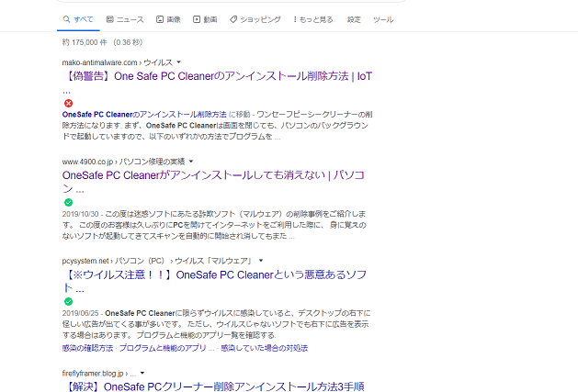The height and width of the screenshot is (392, 578).
Task: Click the news icon beside ニュース
Action: [x=110, y=19]
